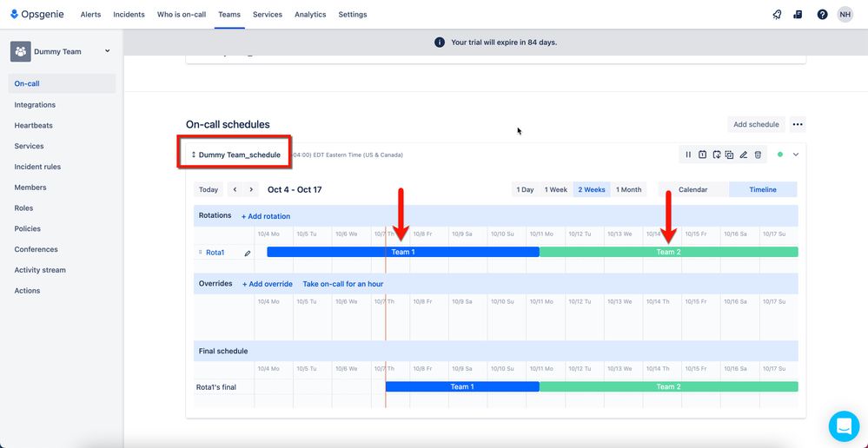Open the Alerts menu

coord(90,15)
